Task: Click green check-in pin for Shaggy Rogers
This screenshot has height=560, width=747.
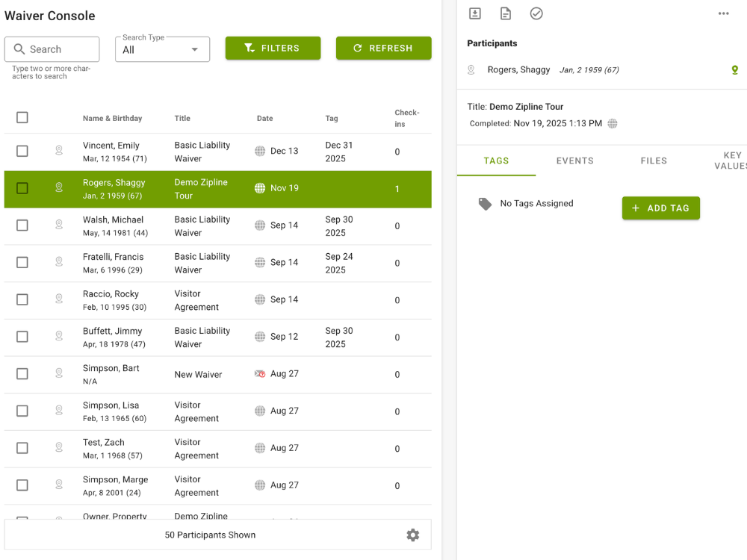Action: [735, 70]
